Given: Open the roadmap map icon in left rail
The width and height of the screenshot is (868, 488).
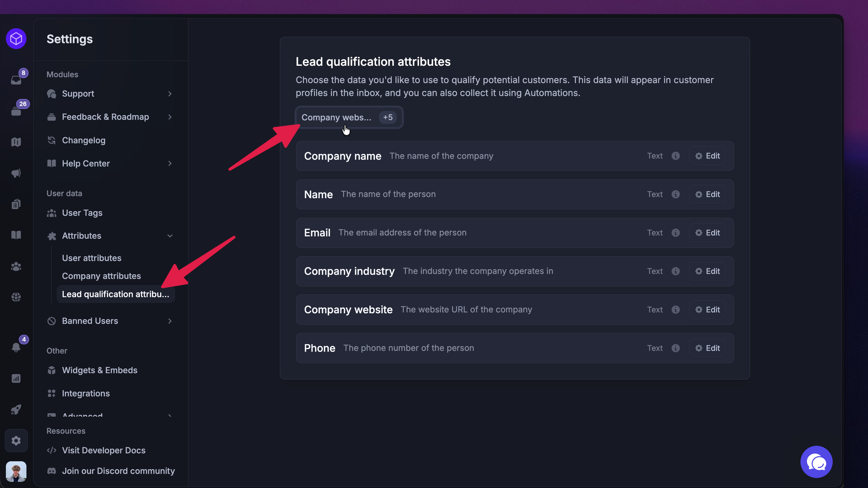Looking at the screenshot, I should click(x=16, y=142).
